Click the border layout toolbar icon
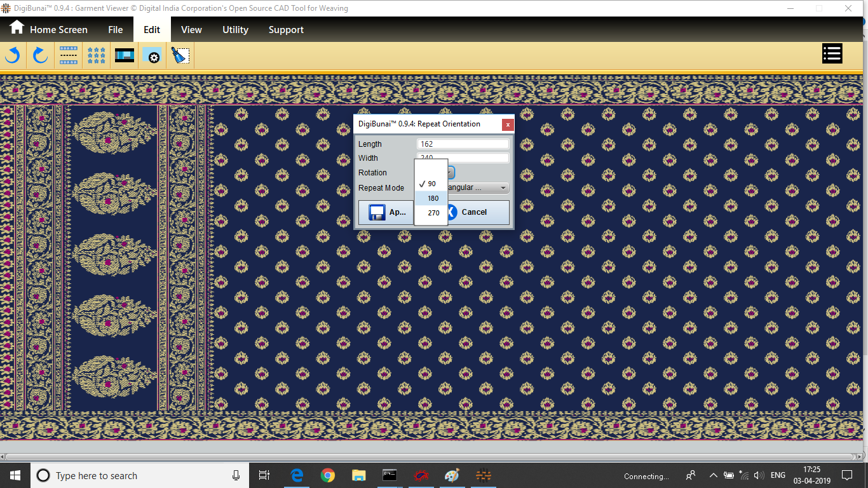The height and width of the screenshot is (488, 868). click(x=69, y=56)
